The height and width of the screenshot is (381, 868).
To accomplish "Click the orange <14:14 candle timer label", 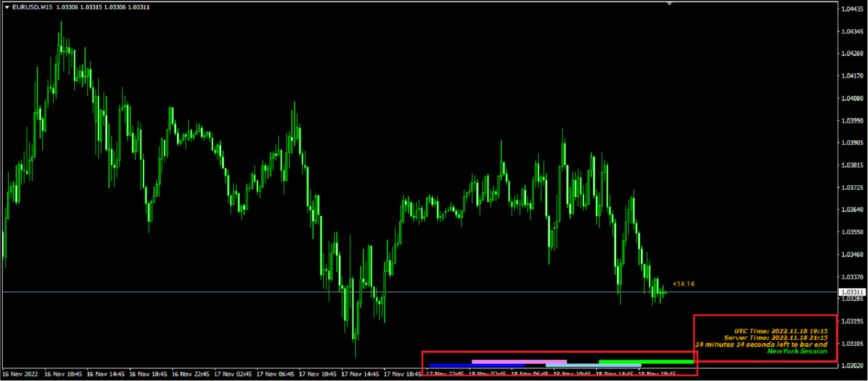I will 684,284.
